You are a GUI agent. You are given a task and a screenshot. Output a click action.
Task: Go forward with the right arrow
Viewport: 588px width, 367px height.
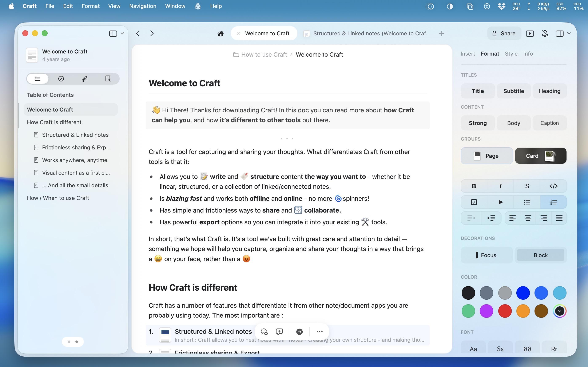click(x=152, y=33)
